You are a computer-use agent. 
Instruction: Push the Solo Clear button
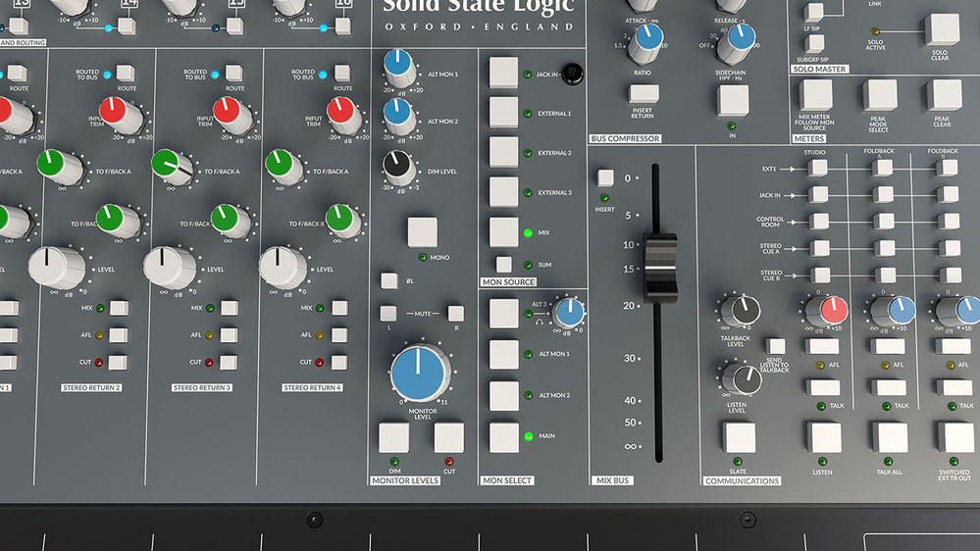tap(941, 30)
